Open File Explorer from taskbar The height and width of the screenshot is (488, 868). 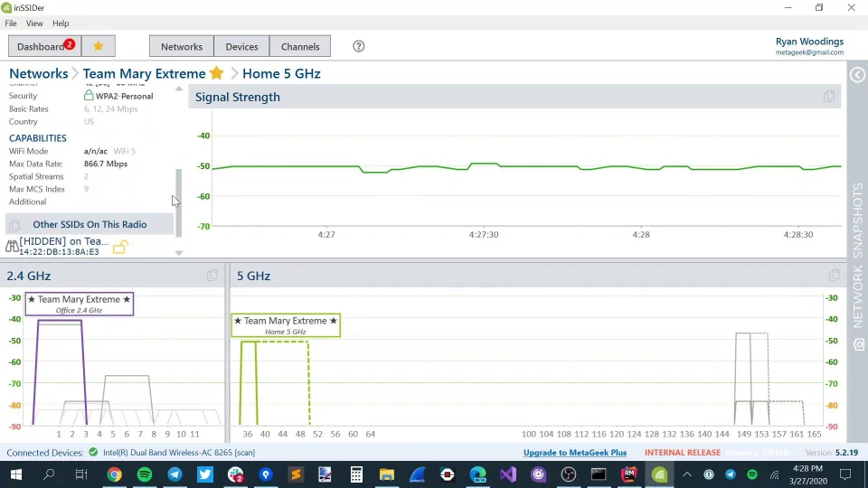[x=386, y=474]
